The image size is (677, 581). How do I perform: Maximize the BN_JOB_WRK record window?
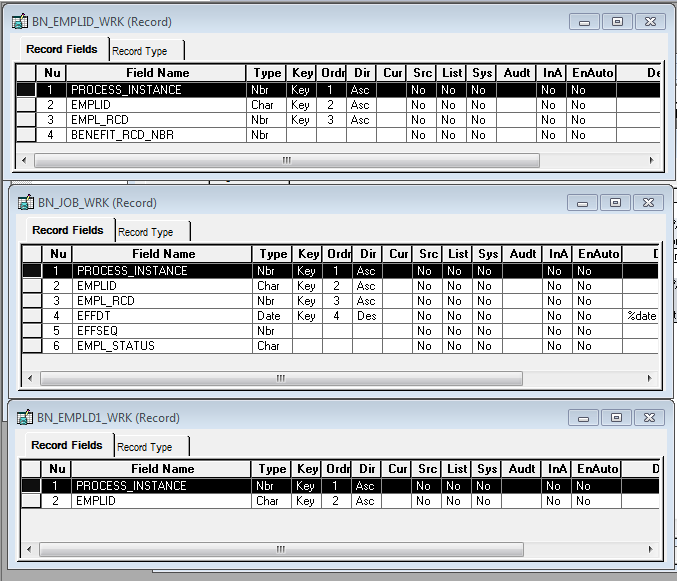[x=615, y=202]
